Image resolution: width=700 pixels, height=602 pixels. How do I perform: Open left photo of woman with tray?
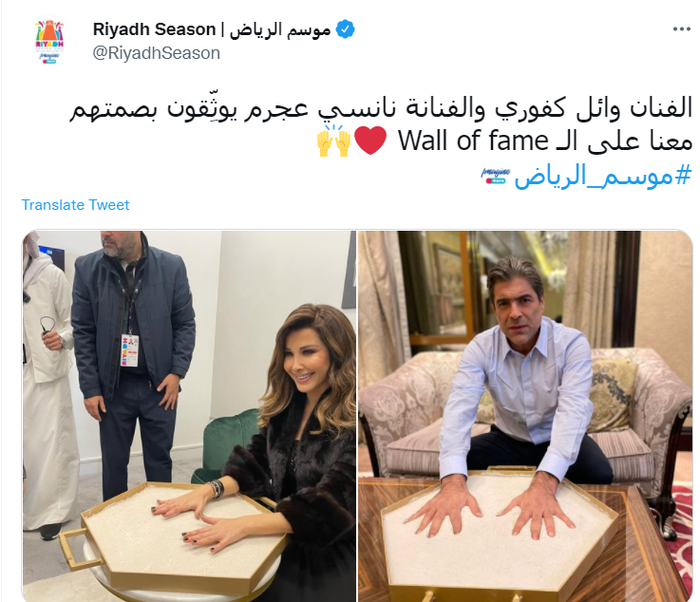[189, 416]
